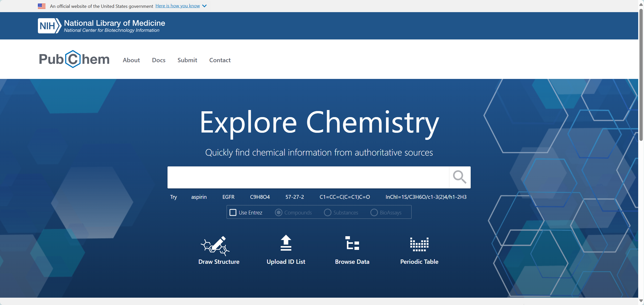This screenshot has height=305, width=644.
Task: Click inside the chemical search input field
Action: pos(308,177)
